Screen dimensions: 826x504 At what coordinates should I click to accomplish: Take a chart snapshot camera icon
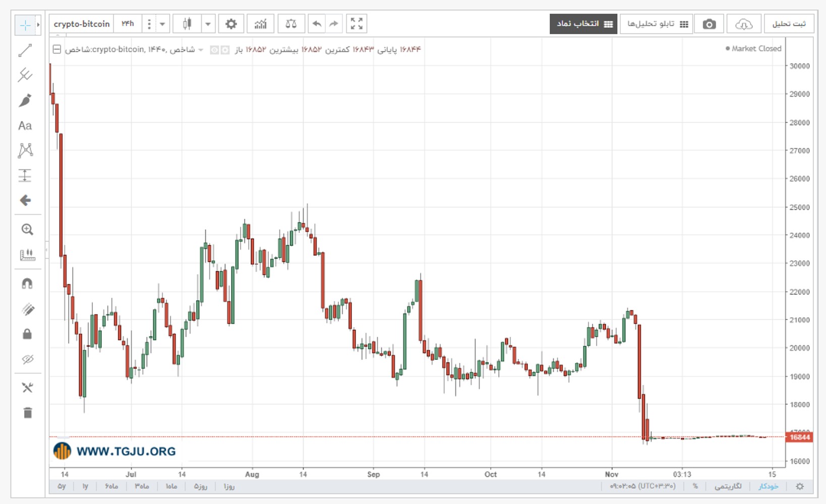[x=710, y=24]
